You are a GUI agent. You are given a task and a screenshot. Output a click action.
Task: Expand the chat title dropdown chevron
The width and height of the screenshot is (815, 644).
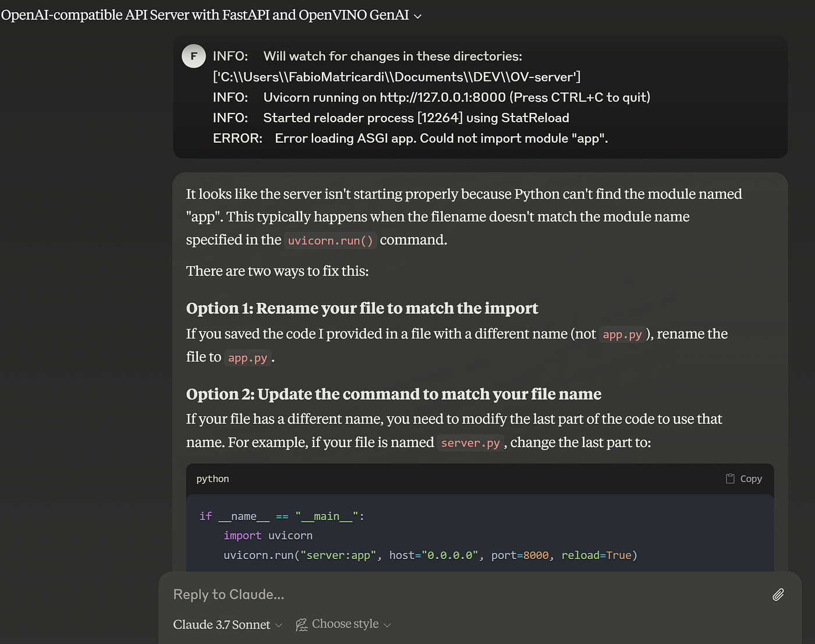[x=417, y=16]
